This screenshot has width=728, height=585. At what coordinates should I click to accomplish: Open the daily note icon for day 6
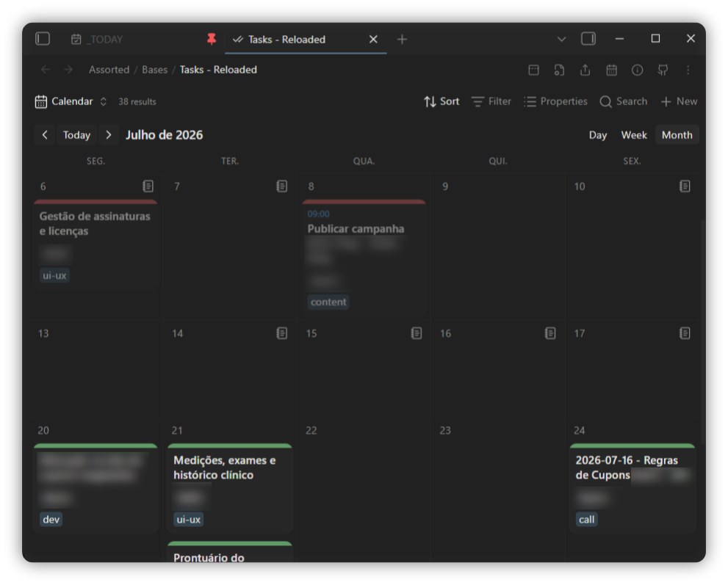[148, 186]
